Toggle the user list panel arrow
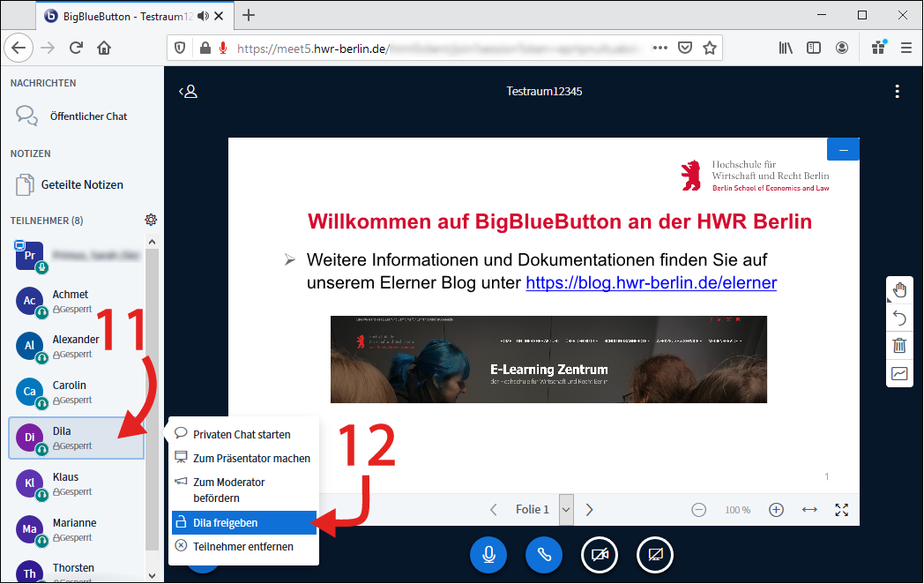924x584 pixels. [188, 92]
